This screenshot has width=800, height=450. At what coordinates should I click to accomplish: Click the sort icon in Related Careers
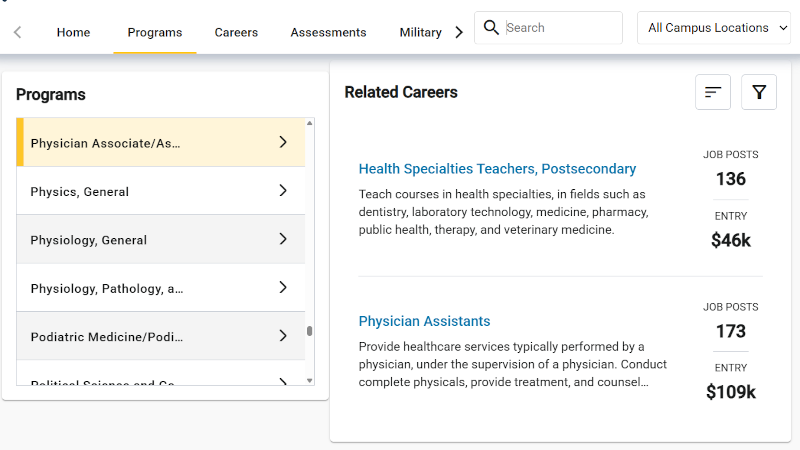pos(713,92)
